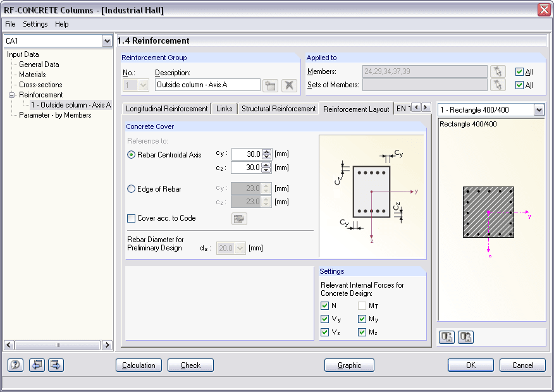554x392 pixels.
Task: Open the Settings menu
Action: pos(35,24)
